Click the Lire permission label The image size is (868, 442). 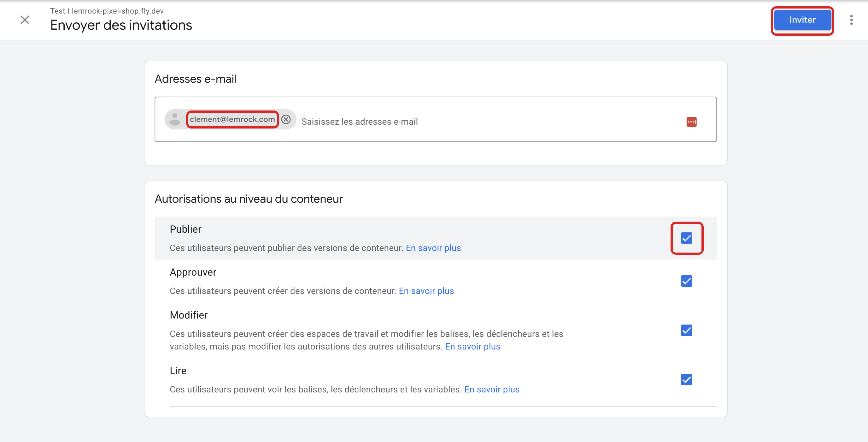click(178, 371)
